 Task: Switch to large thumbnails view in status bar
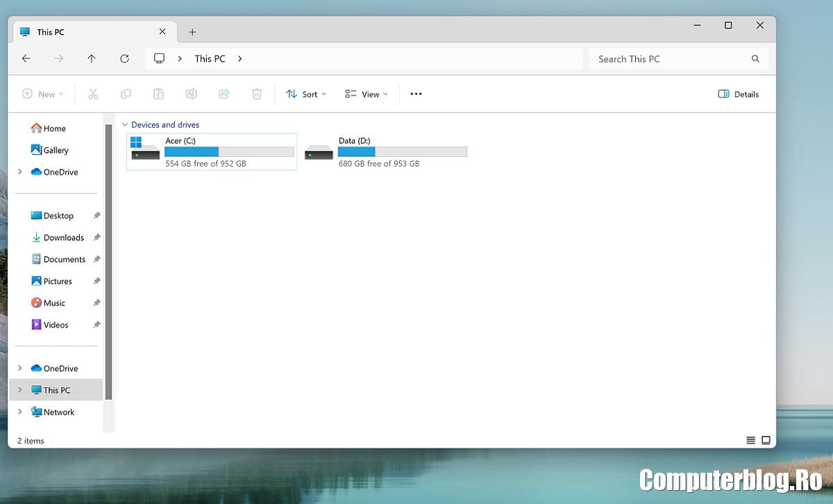[766, 440]
